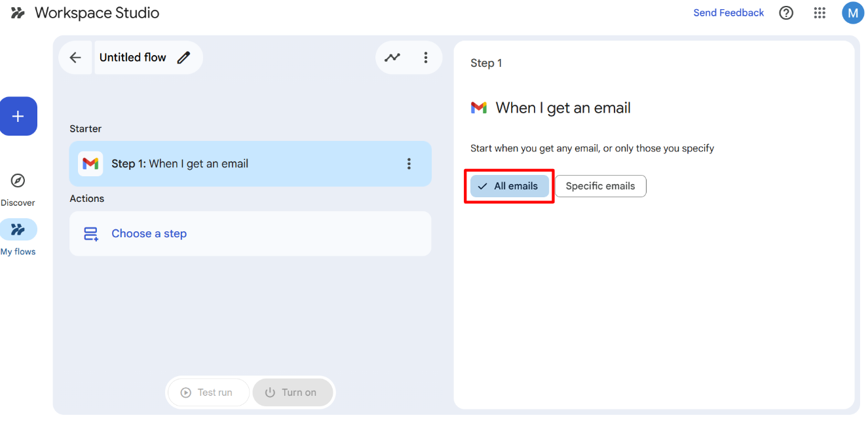Open the flow activity graph icon
868x424 pixels.
[x=392, y=58]
